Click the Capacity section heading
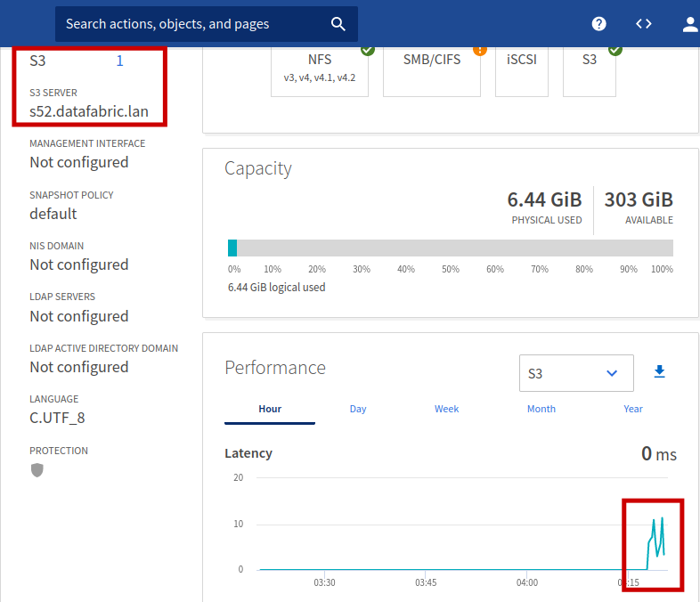 tap(258, 169)
